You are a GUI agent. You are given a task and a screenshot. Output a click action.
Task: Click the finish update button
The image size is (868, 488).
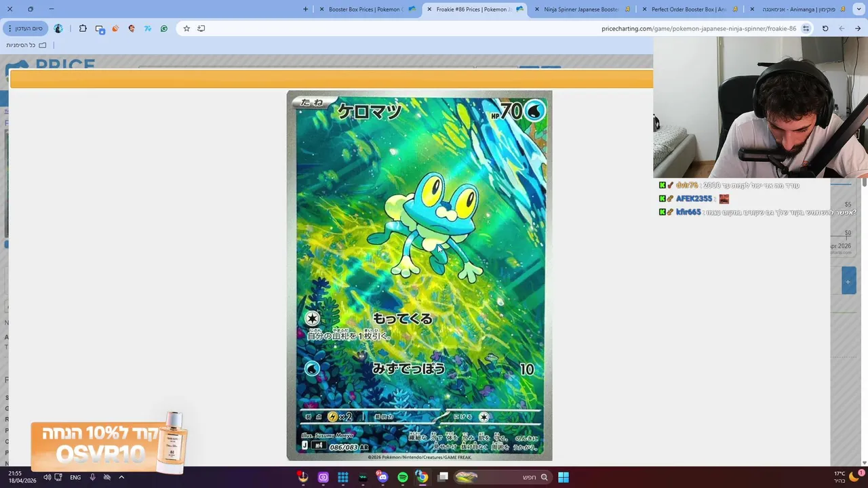(x=25, y=28)
